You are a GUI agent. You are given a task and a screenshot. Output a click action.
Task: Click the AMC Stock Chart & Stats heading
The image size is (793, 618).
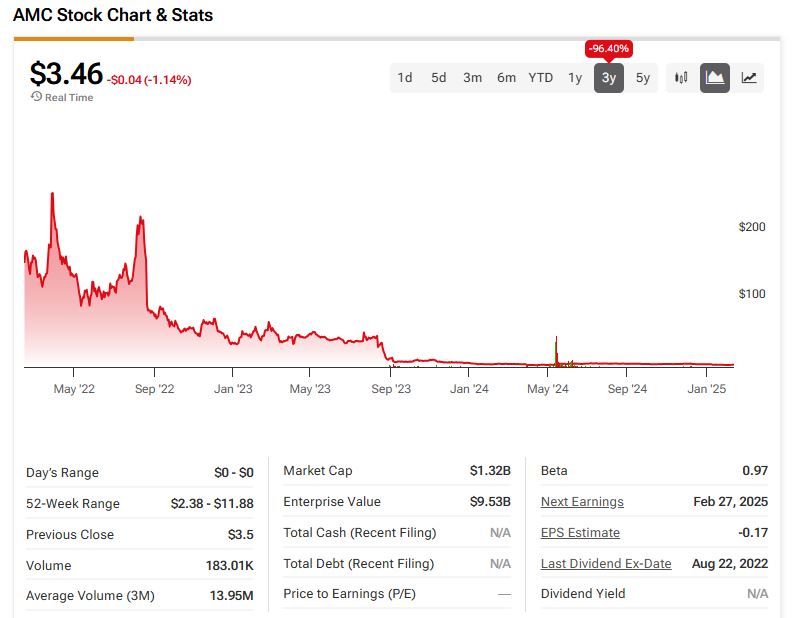click(113, 16)
